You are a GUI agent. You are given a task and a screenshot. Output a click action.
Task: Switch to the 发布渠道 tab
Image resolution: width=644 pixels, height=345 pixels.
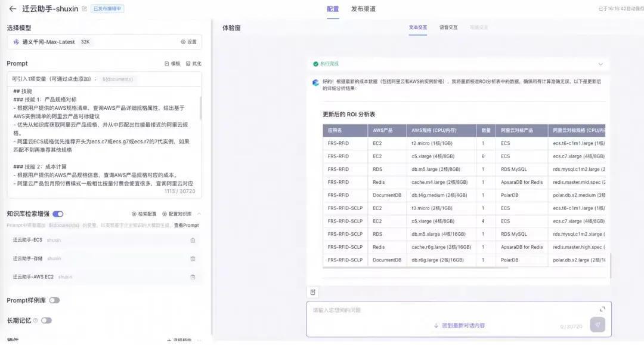[363, 9]
